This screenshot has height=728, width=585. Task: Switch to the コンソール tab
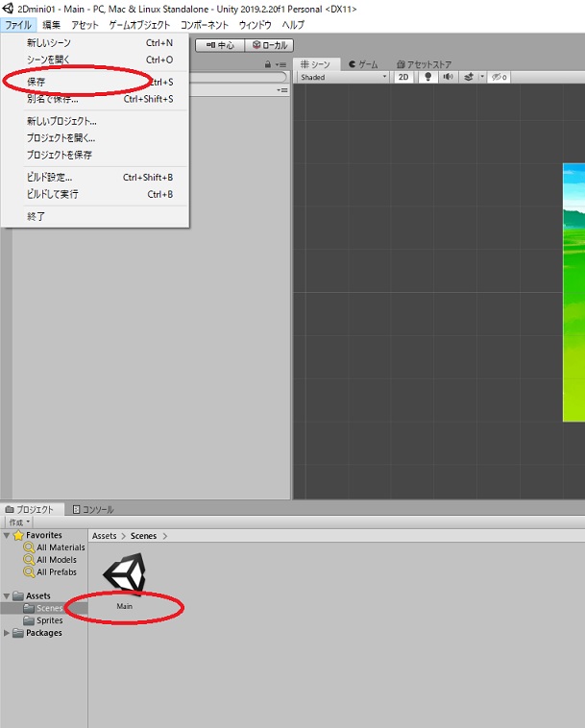tap(93, 509)
